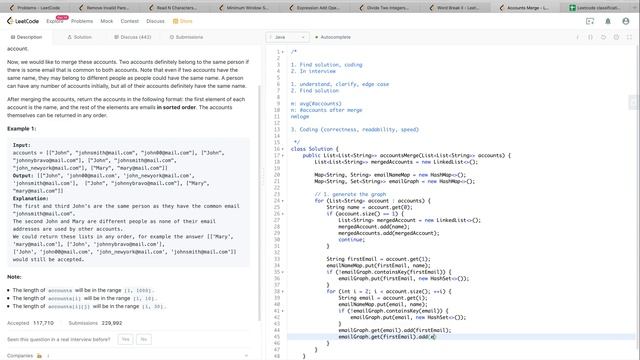Answer No to seen in interview
Image resolution: width=640 pixels, height=360 pixels.
144,340
